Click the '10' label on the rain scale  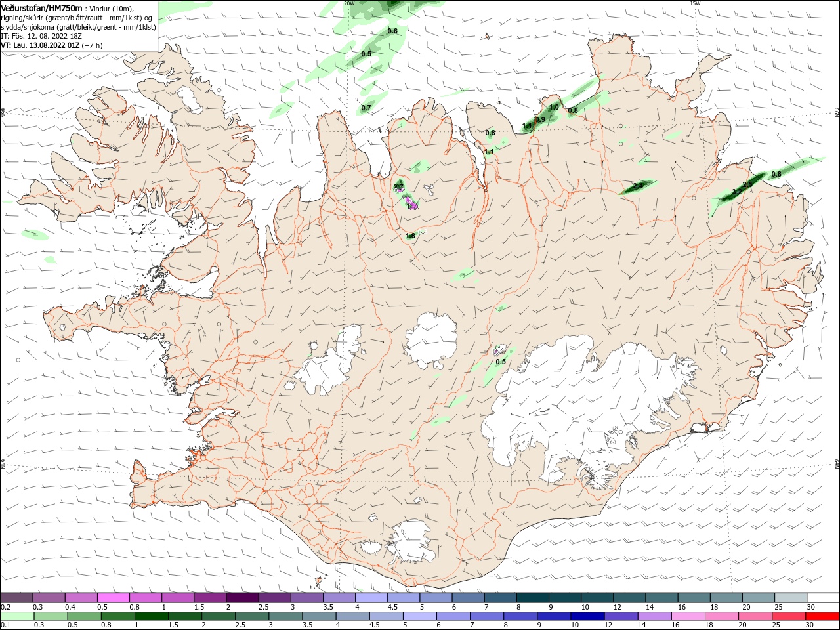(x=575, y=625)
